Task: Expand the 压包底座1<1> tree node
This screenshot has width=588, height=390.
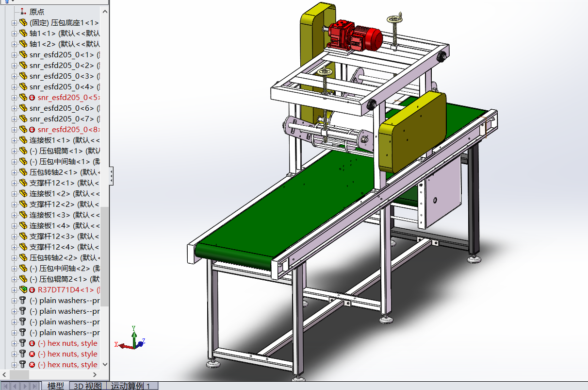Action: click(14, 23)
